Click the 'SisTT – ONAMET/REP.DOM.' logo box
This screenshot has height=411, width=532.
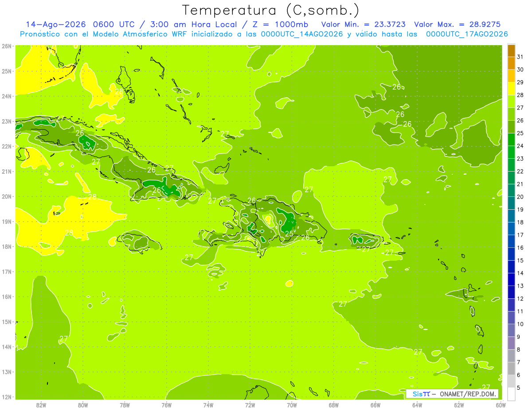click(452, 394)
